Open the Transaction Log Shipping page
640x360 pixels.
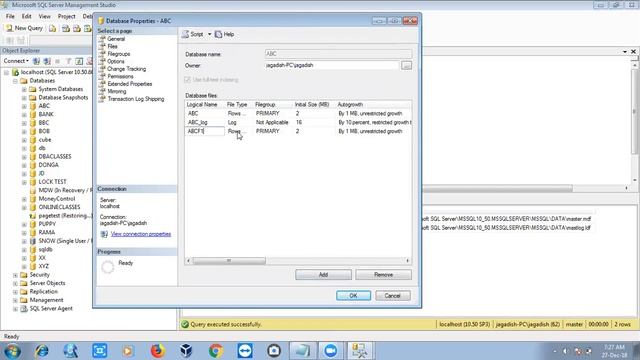pyautogui.click(x=136, y=99)
